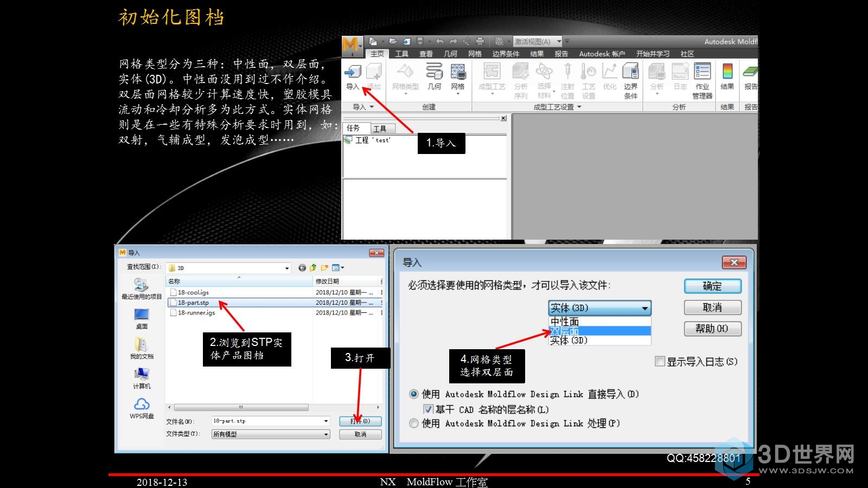
Task: Click 取消 button in file browse dialog
Action: [x=360, y=434]
